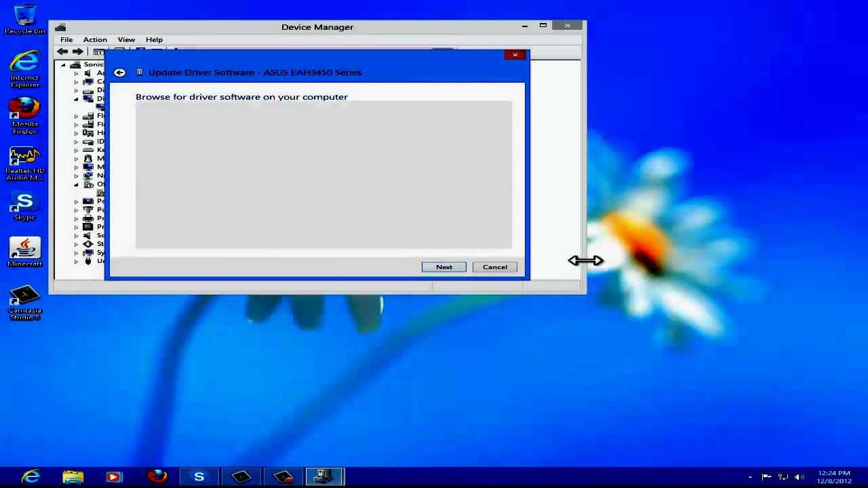The image size is (868, 488).
Task: Switch to Device Manager taskbar button
Action: (x=325, y=477)
